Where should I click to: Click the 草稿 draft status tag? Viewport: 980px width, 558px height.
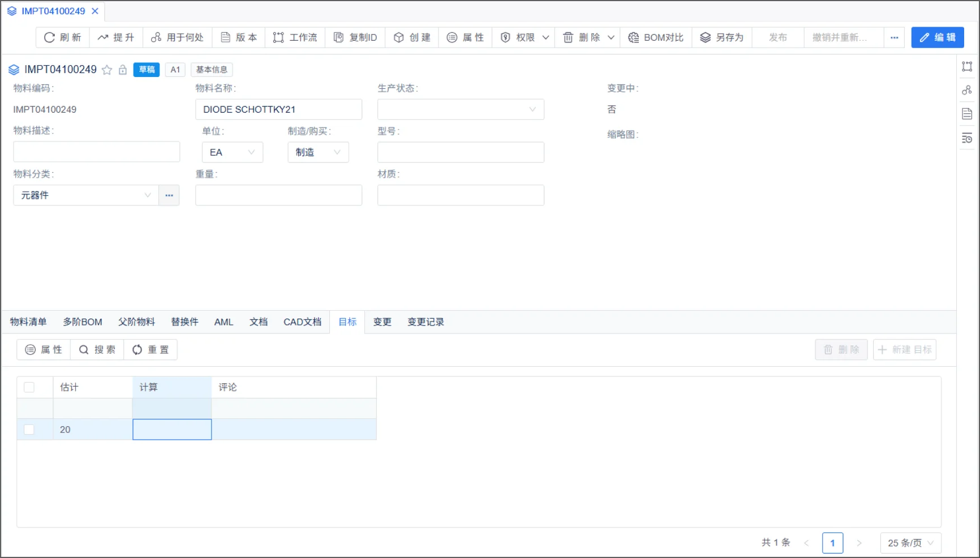pos(147,70)
